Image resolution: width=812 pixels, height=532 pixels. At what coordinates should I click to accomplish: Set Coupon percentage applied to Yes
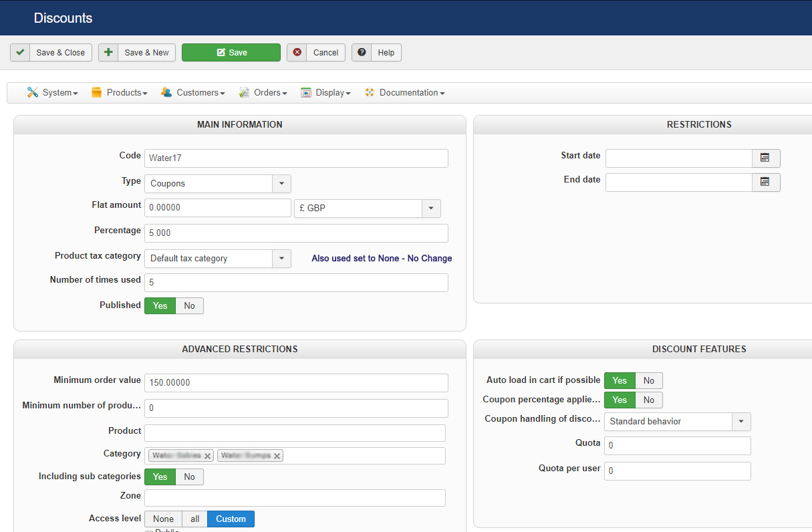coord(620,400)
